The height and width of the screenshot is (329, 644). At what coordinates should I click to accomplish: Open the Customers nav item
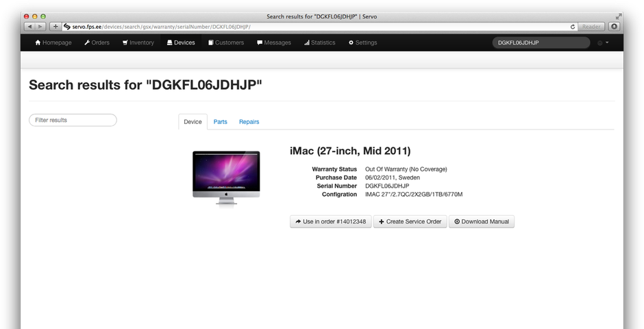226,42
